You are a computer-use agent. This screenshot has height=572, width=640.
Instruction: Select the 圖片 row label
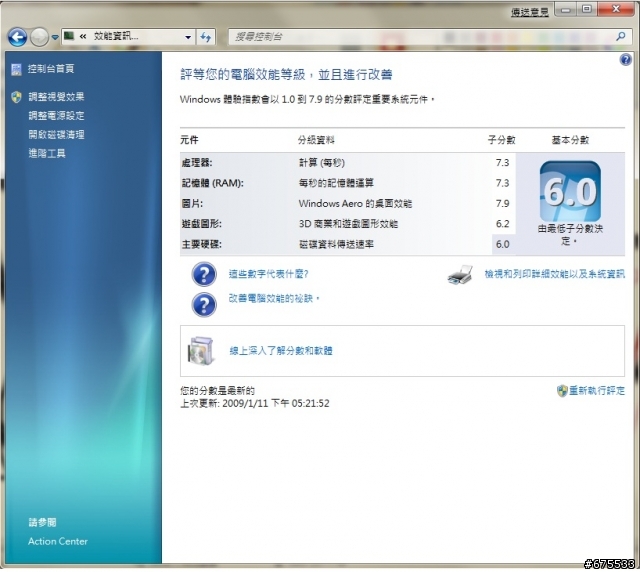tap(192, 203)
